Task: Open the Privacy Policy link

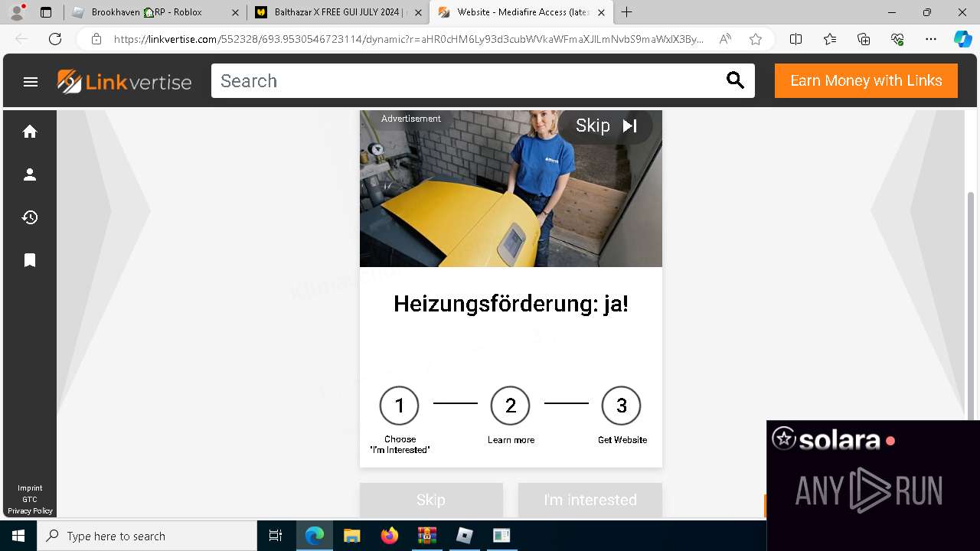Action: [x=31, y=511]
